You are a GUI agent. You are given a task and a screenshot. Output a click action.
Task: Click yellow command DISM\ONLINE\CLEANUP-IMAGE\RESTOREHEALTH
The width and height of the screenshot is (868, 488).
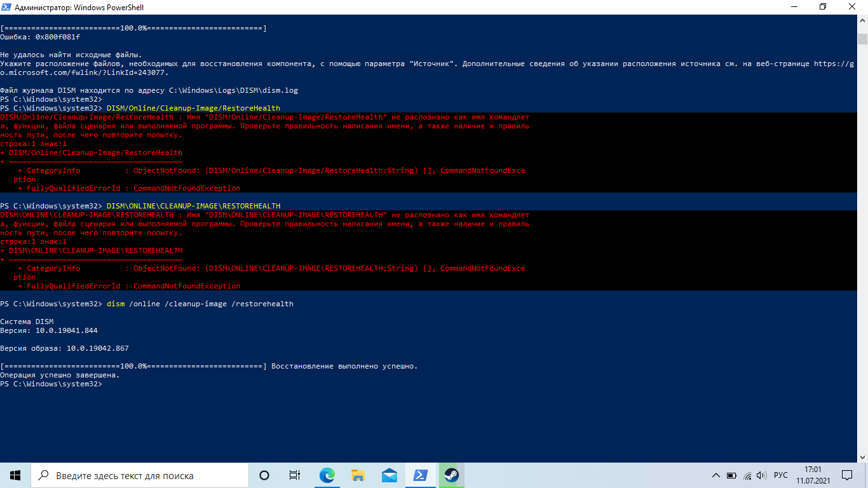coord(193,206)
